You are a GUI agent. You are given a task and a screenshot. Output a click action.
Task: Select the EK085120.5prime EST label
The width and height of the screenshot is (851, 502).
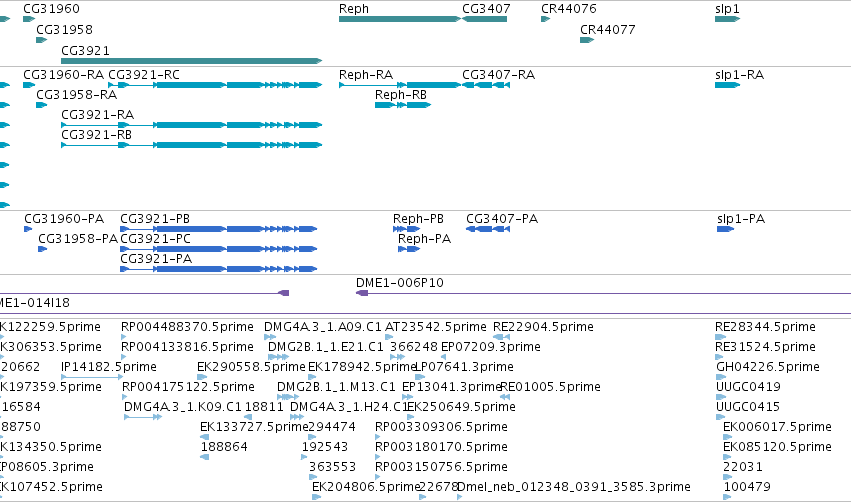point(777,447)
